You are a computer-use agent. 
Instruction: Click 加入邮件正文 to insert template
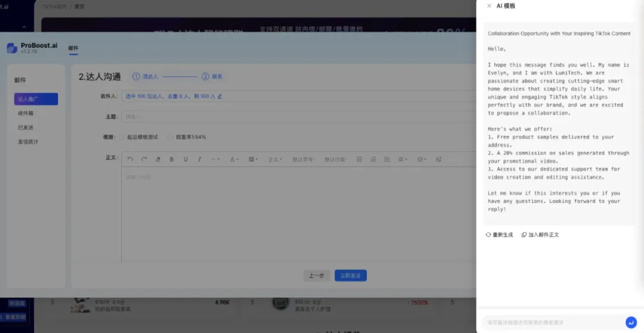[540, 235]
